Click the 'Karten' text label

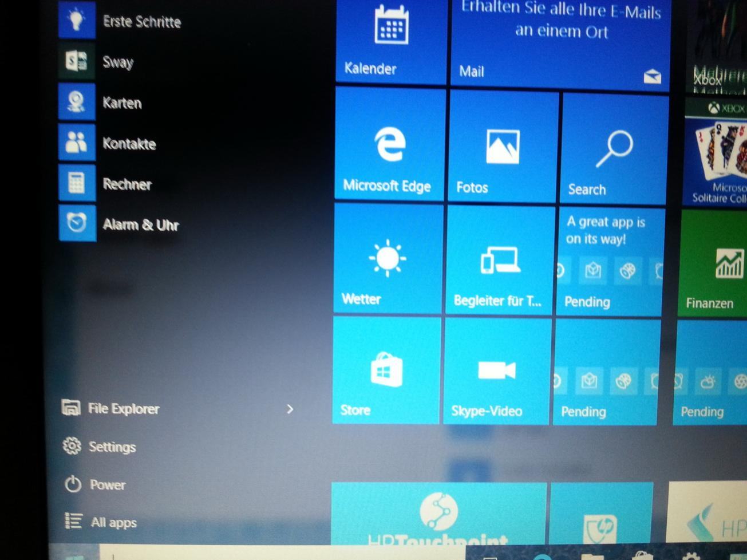[122, 103]
